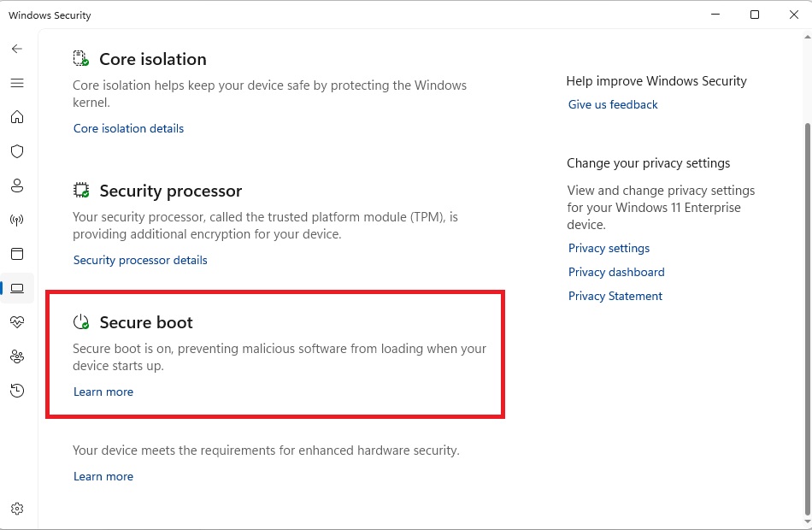Click Help improve Windows Security heading
This screenshot has height=530, width=812.
(x=656, y=81)
